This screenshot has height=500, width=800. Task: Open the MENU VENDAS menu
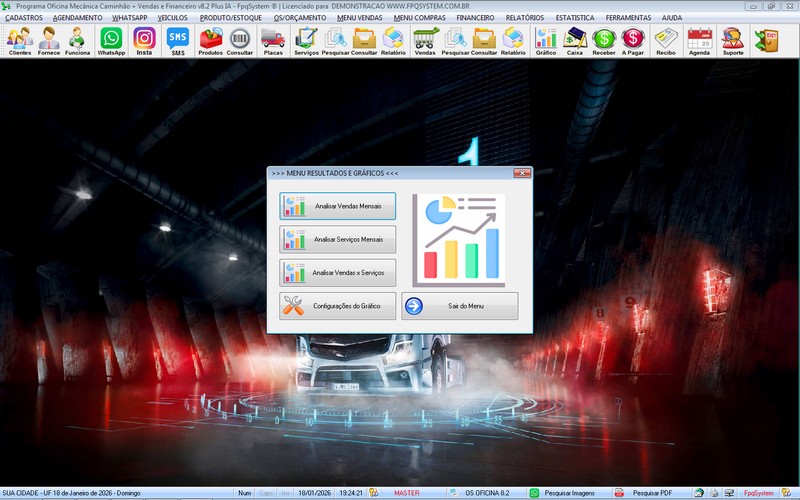(x=360, y=17)
